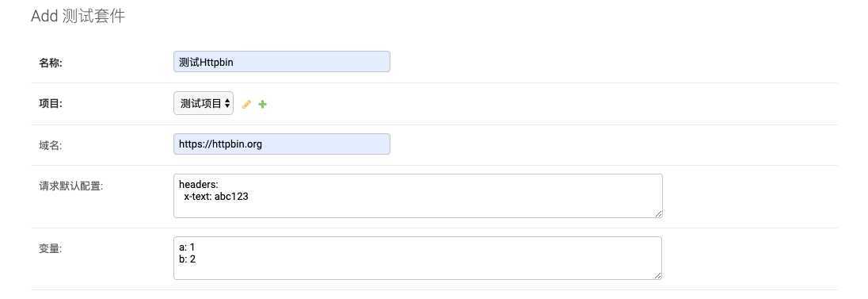
Task: Place cursor on the b: 2 line
Action: click(x=187, y=259)
